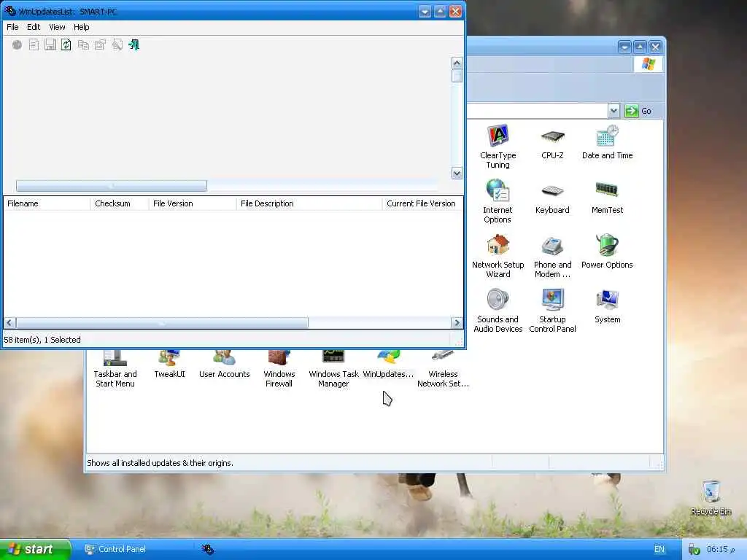This screenshot has height=560, width=747.
Task: Click the green Exit toolbar icon
Action: click(x=134, y=44)
